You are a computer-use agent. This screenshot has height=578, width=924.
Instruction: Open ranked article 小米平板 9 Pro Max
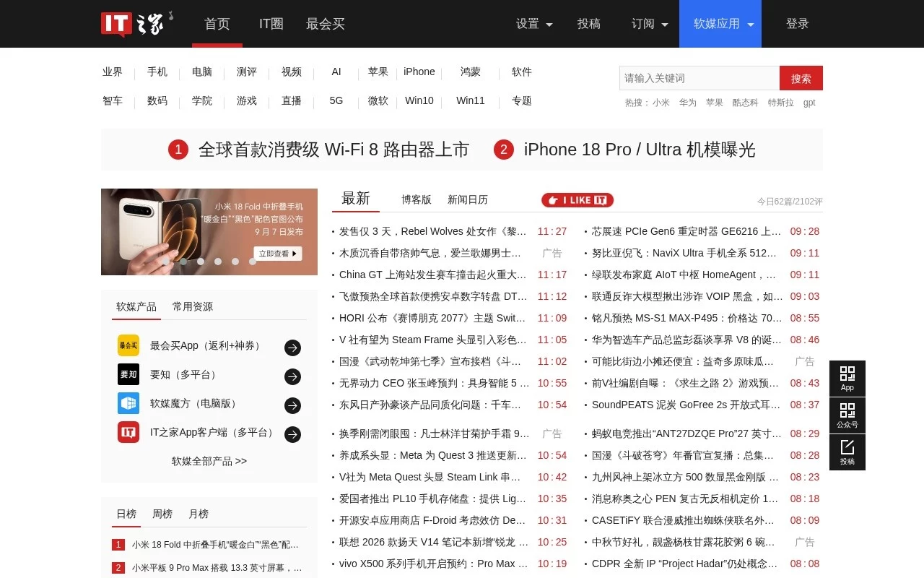pyautogui.click(x=217, y=568)
